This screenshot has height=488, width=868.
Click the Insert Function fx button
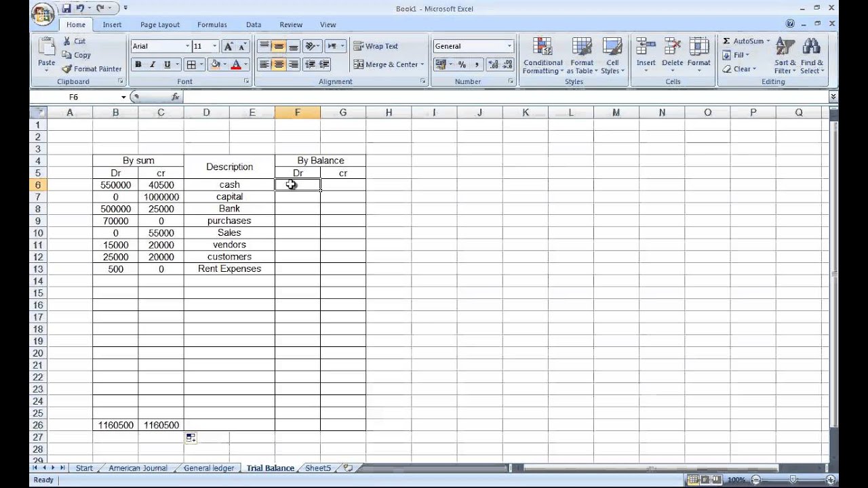175,97
